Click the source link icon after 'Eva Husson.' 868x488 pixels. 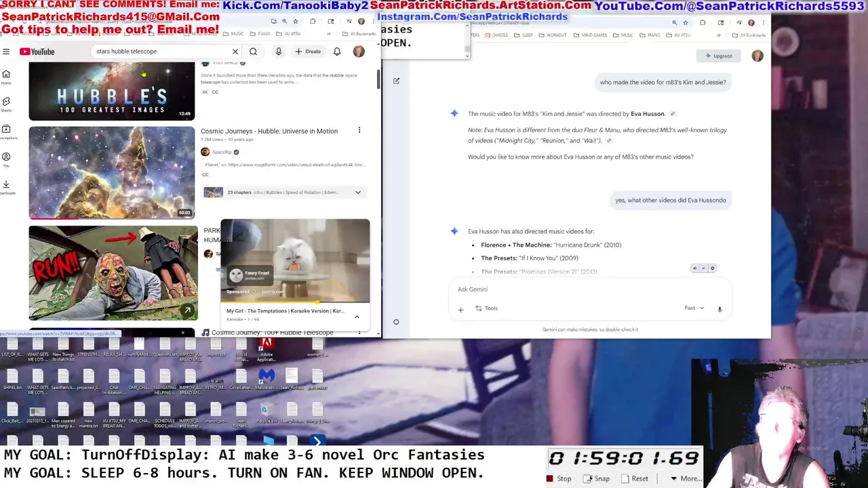[673, 114]
